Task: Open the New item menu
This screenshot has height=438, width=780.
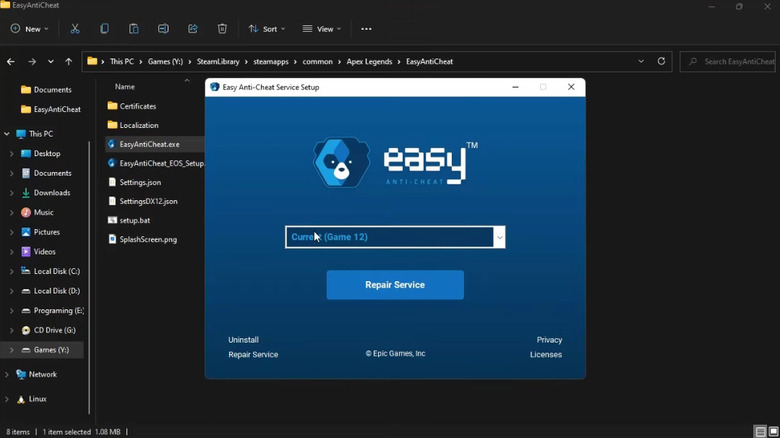Action: [29, 29]
